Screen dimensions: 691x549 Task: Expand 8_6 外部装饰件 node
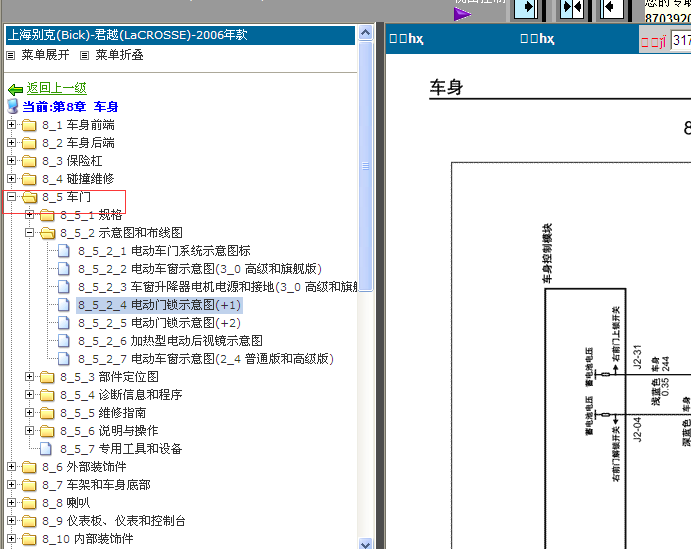(x=11, y=467)
